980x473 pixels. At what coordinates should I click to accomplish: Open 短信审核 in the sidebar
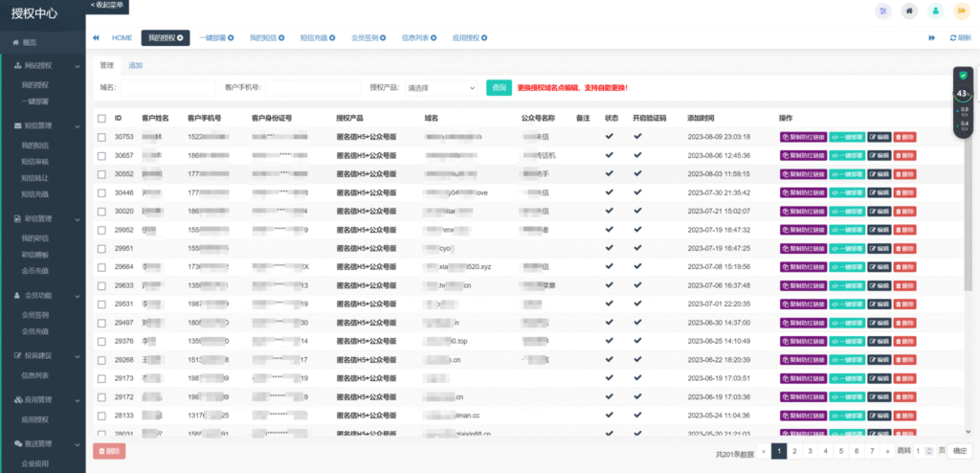35,162
